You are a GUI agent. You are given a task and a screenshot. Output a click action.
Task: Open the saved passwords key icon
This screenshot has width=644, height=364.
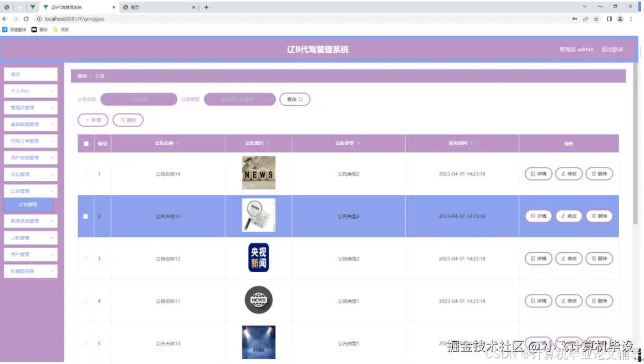coord(575,19)
